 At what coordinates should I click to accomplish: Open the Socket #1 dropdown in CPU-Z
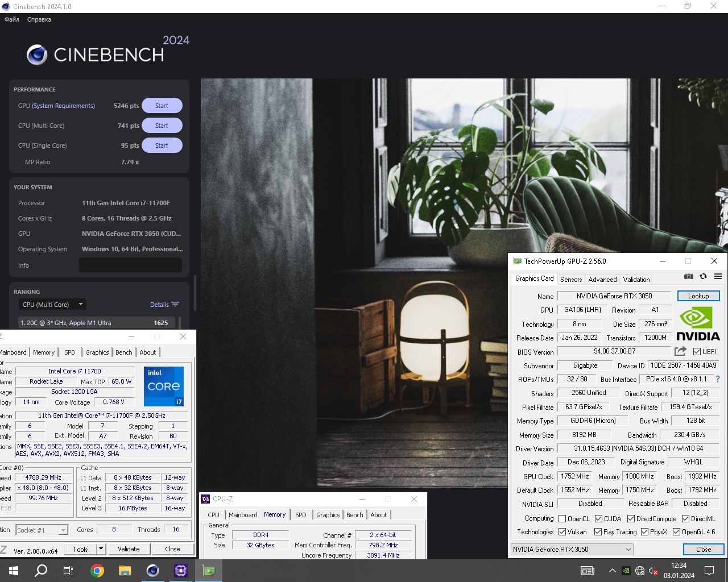[42, 530]
